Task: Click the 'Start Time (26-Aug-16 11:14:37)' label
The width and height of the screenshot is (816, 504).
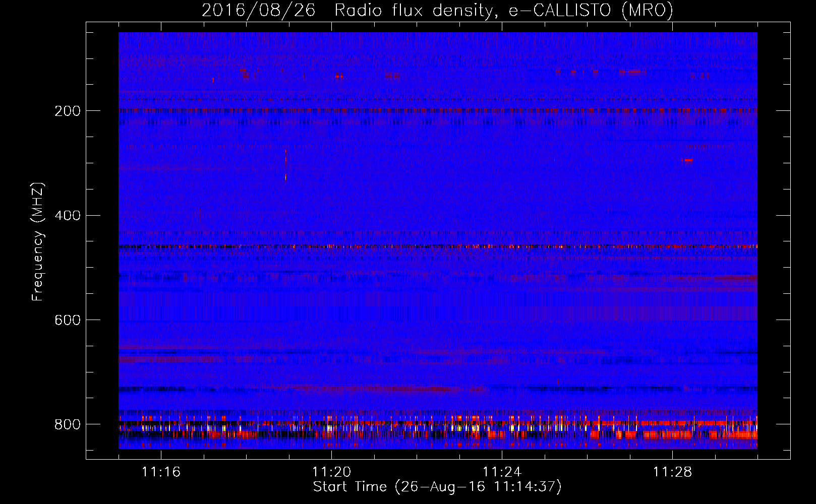Action: [x=437, y=487]
